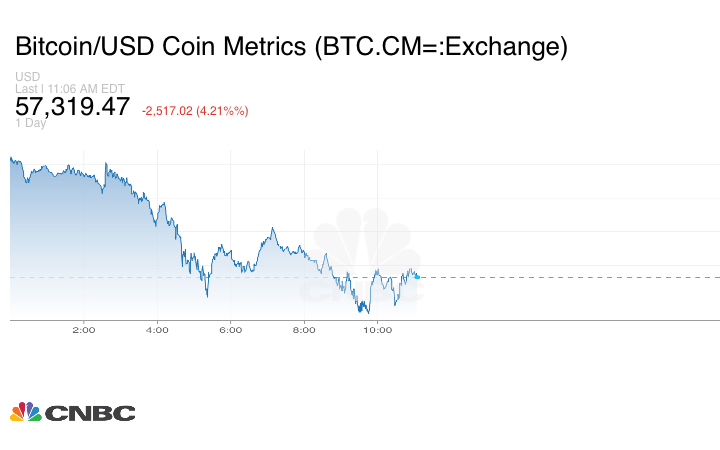
Task: Click the USD currency label
Action: point(27,77)
